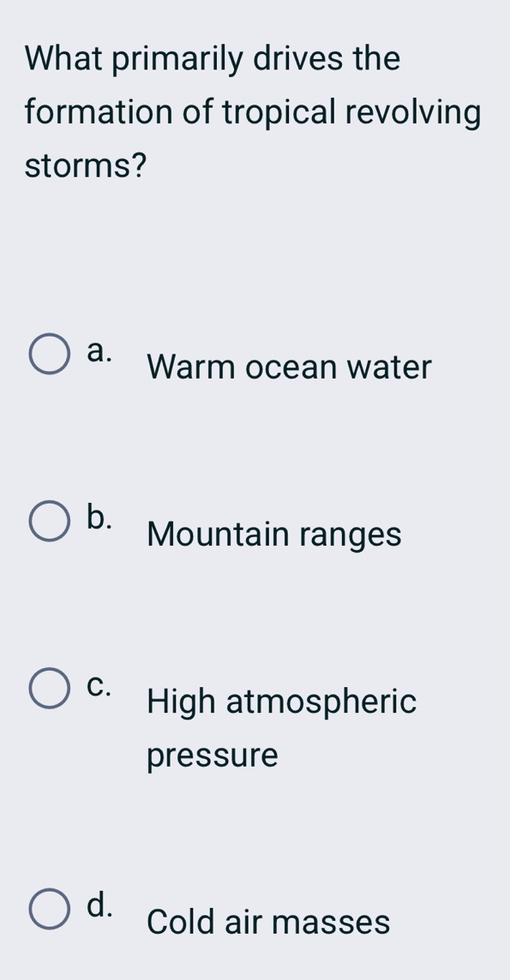Click the answer text 'Warm ocean water'
Screen dimensions: 510x980
tap(289, 367)
